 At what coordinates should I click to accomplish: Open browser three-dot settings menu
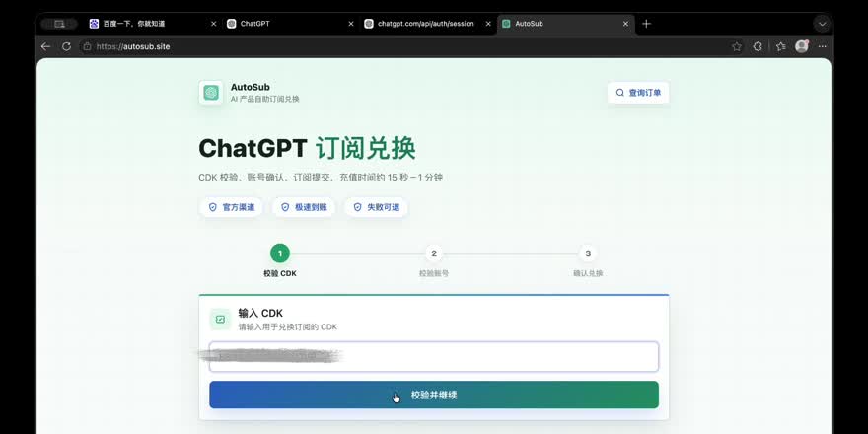(x=823, y=46)
